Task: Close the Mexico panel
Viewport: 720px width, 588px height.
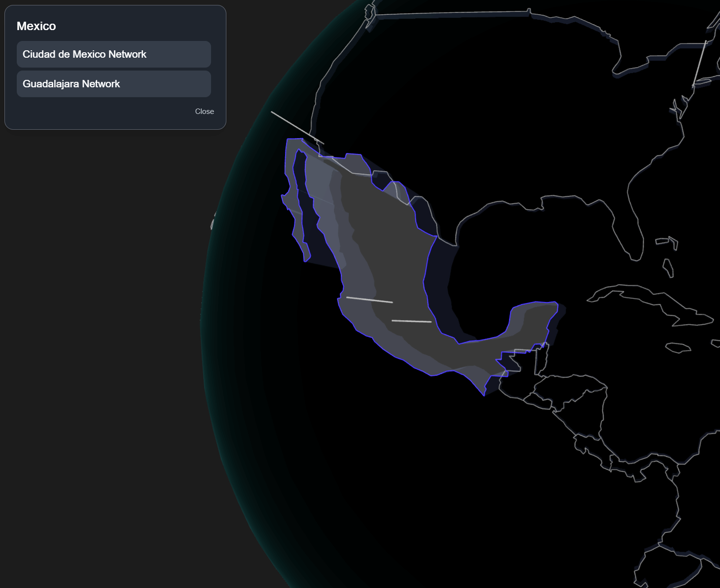Action: (204, 111)
